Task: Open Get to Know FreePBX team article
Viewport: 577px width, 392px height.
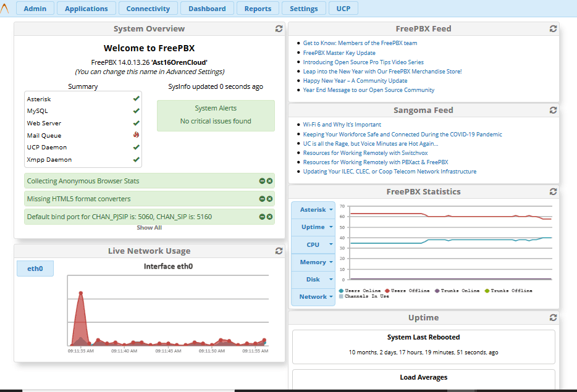Action: pos(360,43)
